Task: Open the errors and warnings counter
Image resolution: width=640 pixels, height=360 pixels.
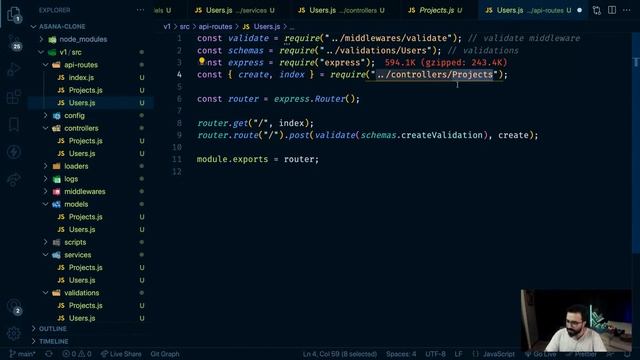Action: pyautogui.click(x=77, y=354)
